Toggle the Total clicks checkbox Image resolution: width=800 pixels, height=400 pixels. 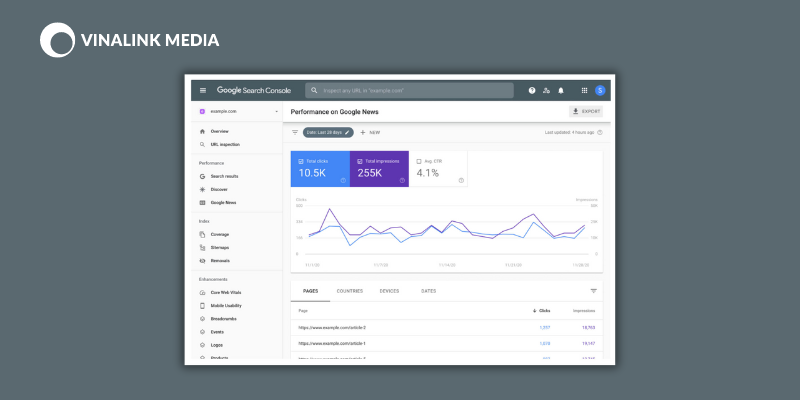[x=301, y=161]
